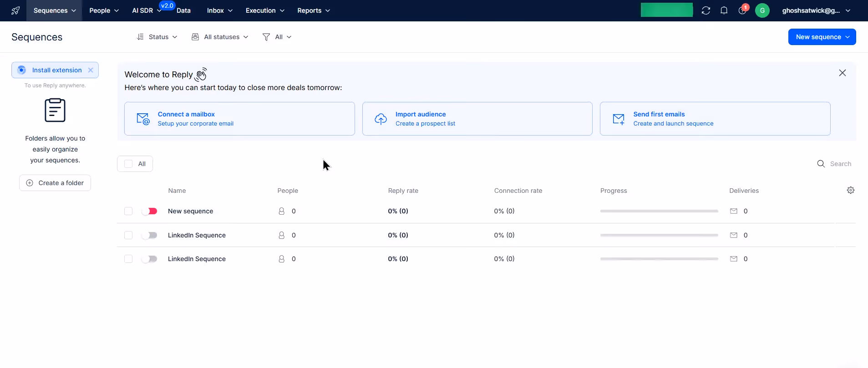Click the funnel filter icon
Screen dimensions: 868x368
click(266, 37)
